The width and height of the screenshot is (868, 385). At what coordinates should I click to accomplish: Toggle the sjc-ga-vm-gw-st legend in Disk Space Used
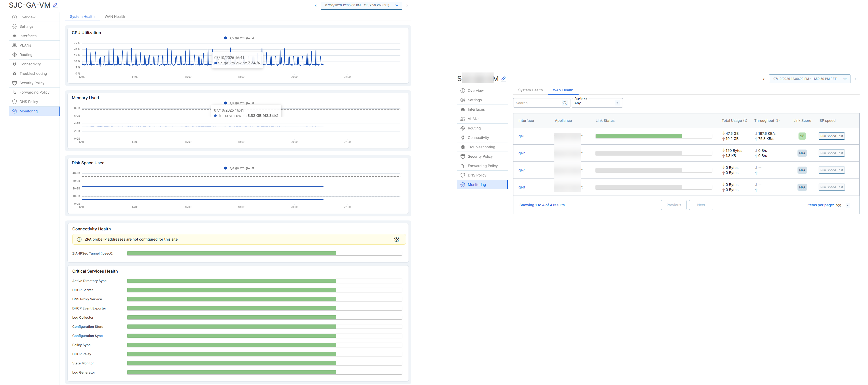238,168
